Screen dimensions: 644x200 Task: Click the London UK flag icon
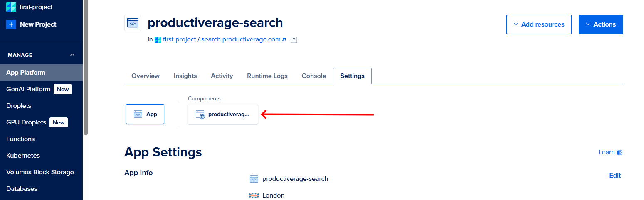(x=254, y=195)
